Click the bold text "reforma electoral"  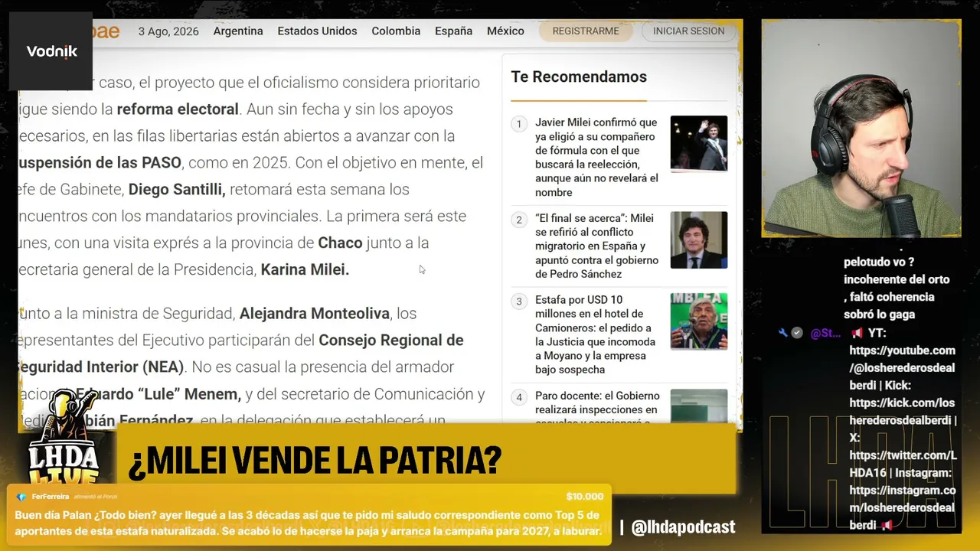178,109
